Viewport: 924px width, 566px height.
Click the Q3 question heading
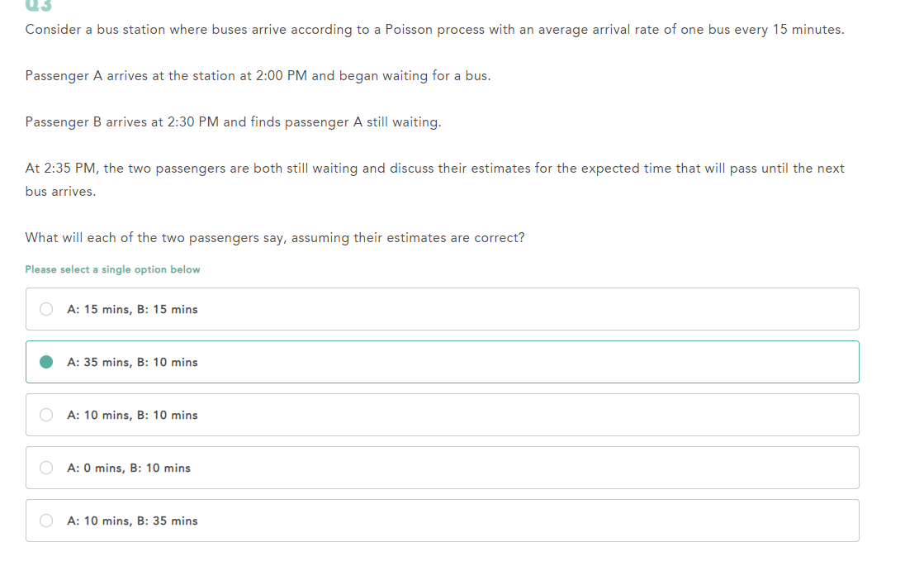coord(38,5)
